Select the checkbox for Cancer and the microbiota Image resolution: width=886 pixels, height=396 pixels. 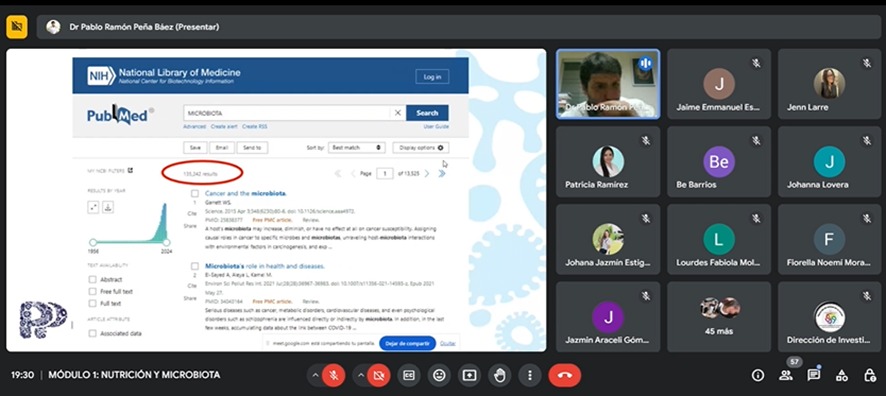[194, 193]
